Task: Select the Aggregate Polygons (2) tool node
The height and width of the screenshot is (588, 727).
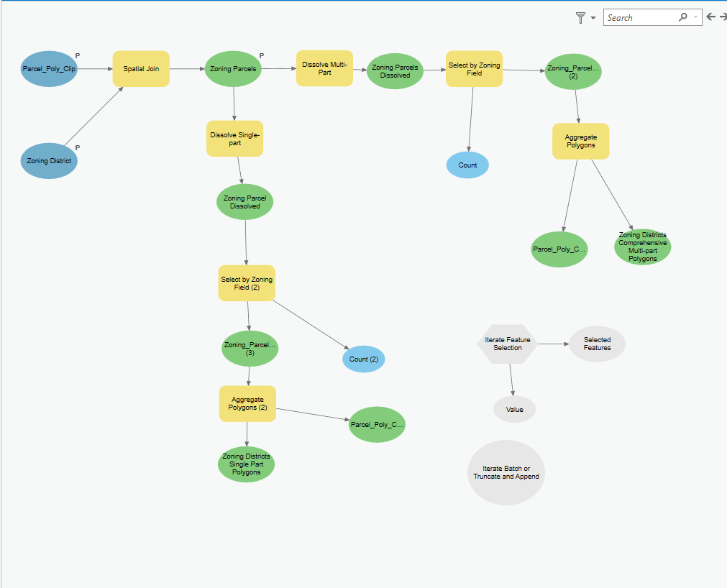Action: [x=247, y=403]
